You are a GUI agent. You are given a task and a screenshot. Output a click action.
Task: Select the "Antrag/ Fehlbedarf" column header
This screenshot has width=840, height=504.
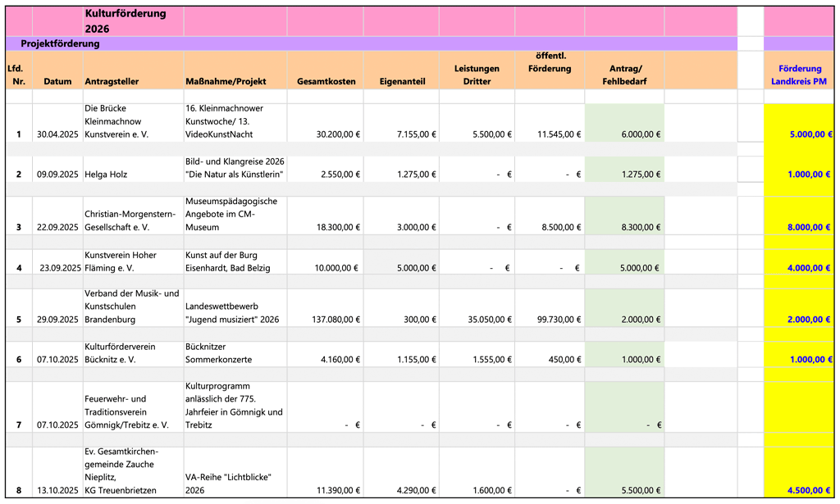pyautogui.click(x=624, y=75)
